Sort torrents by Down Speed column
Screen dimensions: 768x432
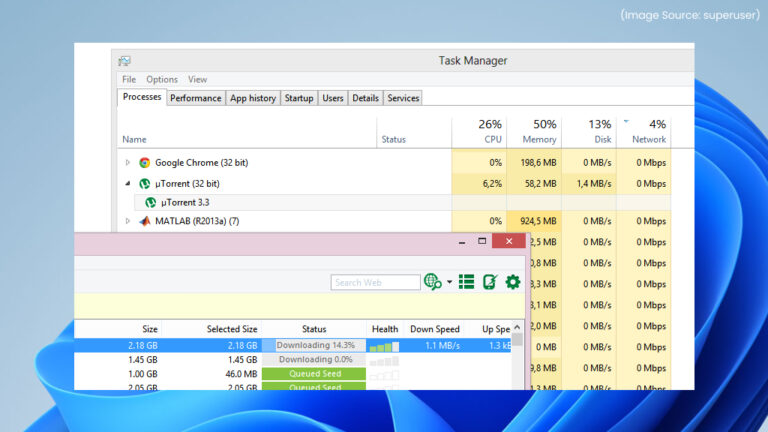[434, 329]
